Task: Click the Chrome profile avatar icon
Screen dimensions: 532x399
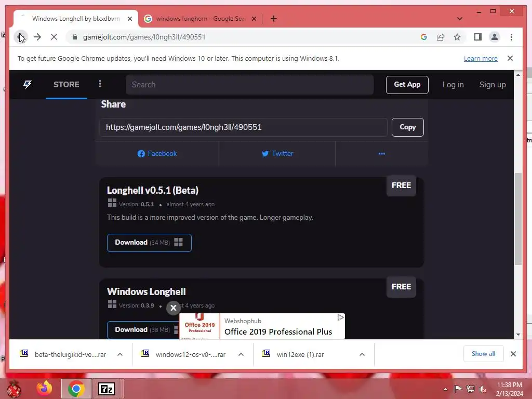Action: point(495,37)
